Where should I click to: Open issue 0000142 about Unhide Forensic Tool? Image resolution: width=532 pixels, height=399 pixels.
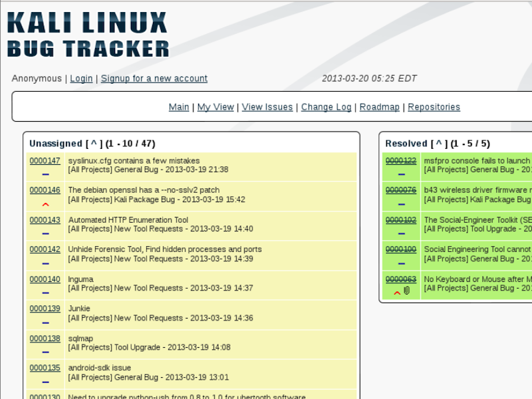pyautogui.click(x=45, y=249)
